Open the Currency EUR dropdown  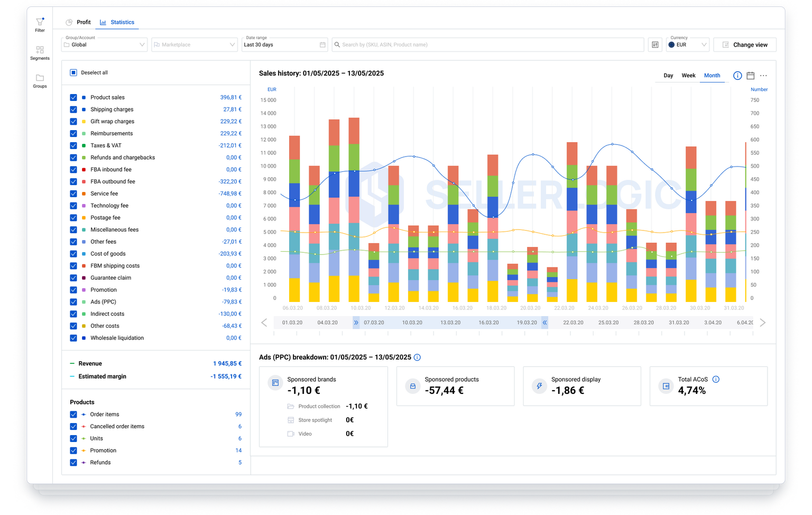[x=687, y=44]
